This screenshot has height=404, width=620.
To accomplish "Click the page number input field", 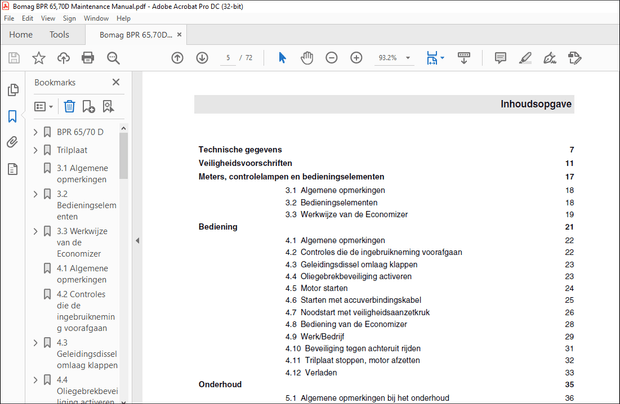I will [228, 58].
